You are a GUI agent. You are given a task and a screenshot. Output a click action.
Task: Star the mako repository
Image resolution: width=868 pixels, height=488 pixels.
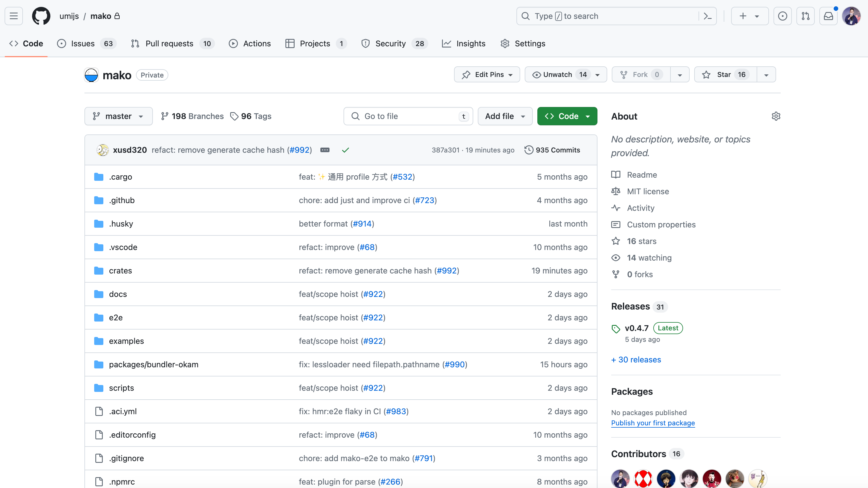pyautogui.click(x=725, y=74)
